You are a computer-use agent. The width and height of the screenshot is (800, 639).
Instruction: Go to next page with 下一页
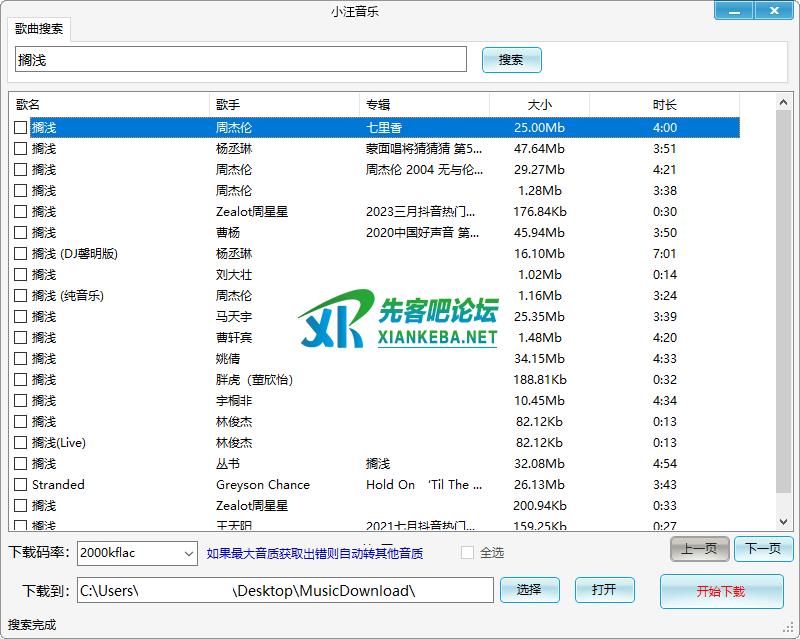[763, 549]
